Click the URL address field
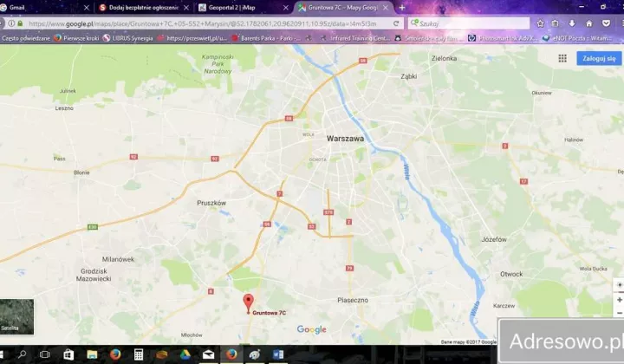This screenshot has height=364, width=624. point(207,23)
